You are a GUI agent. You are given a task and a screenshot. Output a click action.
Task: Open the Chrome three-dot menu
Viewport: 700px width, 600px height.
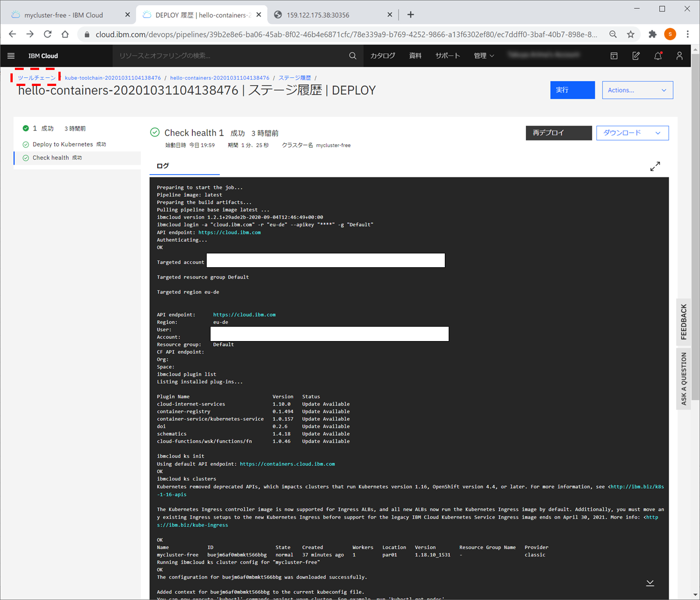pos(688,34)
